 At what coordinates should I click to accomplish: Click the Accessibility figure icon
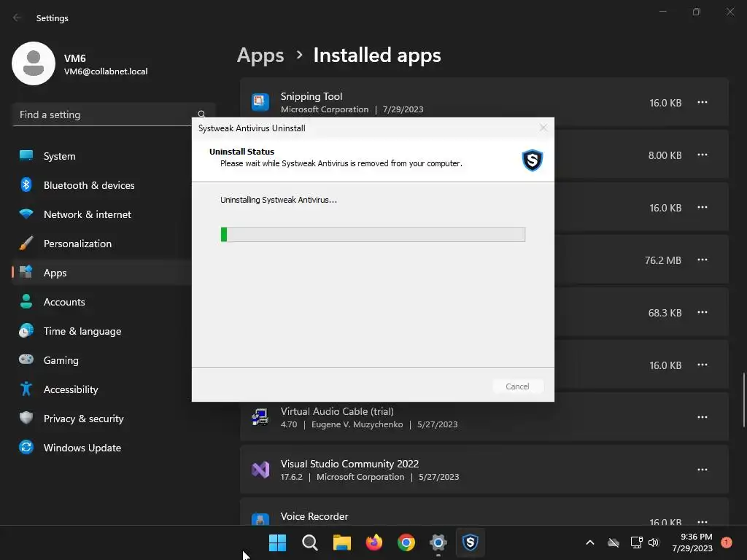click(x=26, y=389)
